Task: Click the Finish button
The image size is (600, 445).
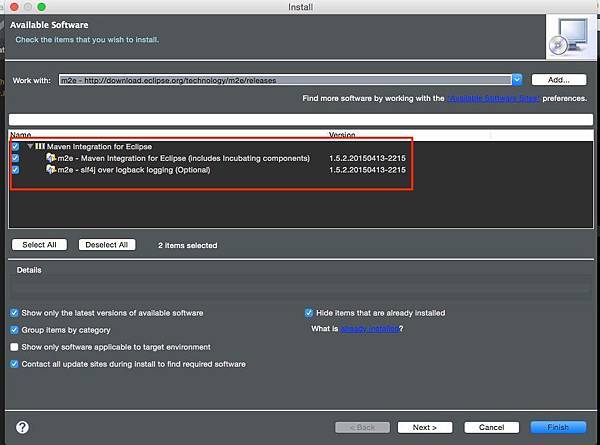Action: [x=558, y=427]
